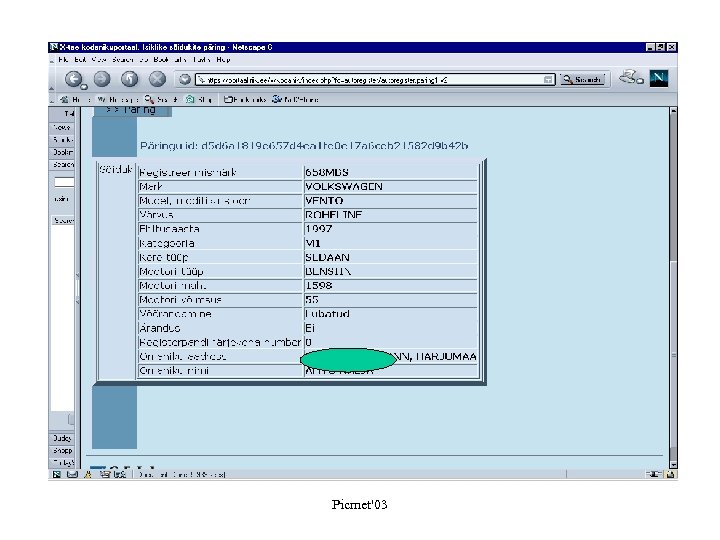Select the News sidebar tab

click(x=62, y=127)
